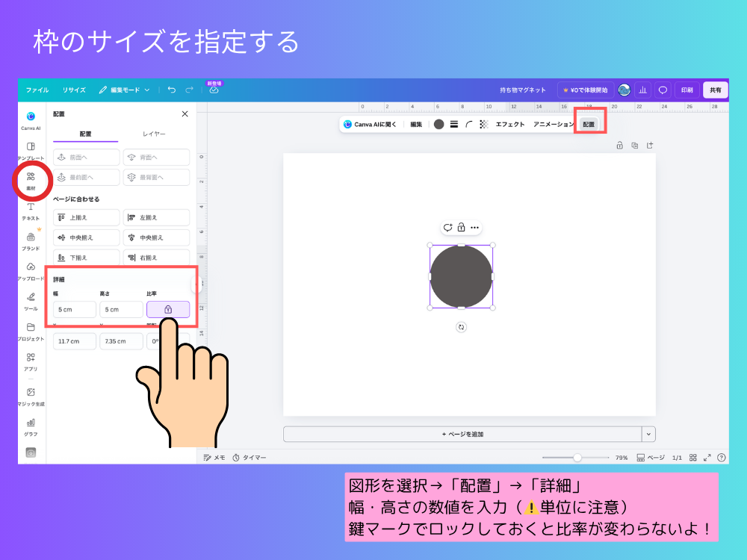Screen dimensions: 747x560
Task: Open the テキスト text panel
Action: click(x=31, y=211)
